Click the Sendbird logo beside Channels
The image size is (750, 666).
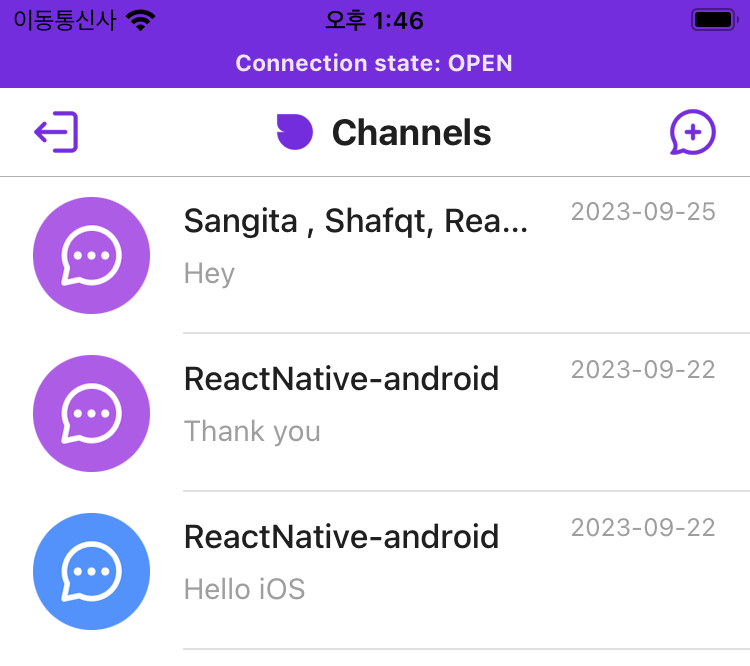(x=295, y=132)
